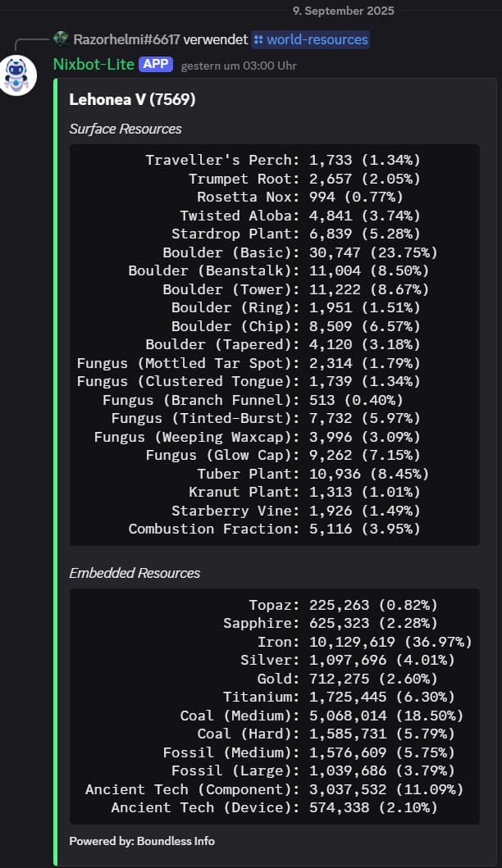Click Razorhelmi's small avatar icon
Screen dimensions: 502x868
pyautogui.click(x=61, y=39)
